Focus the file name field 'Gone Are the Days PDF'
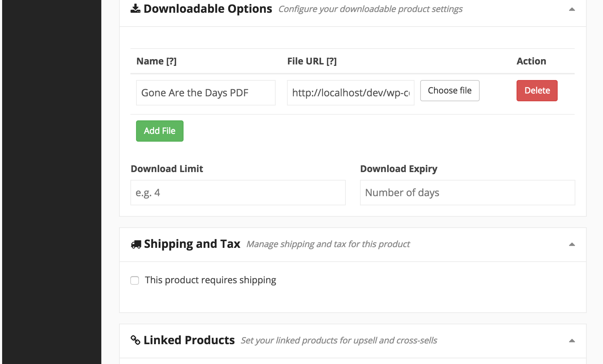 206,93
